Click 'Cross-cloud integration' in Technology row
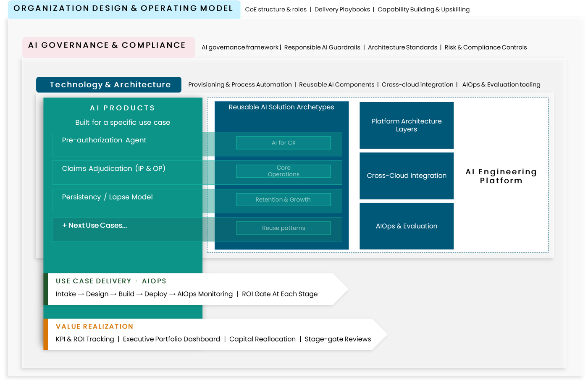 417,85
